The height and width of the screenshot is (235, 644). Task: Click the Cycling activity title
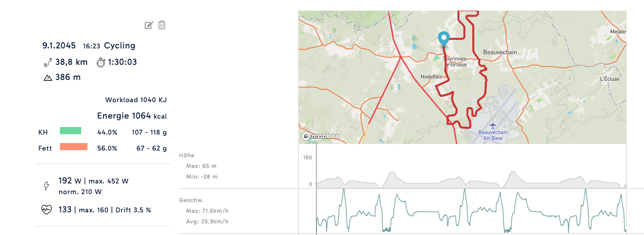tap(119, 46)
